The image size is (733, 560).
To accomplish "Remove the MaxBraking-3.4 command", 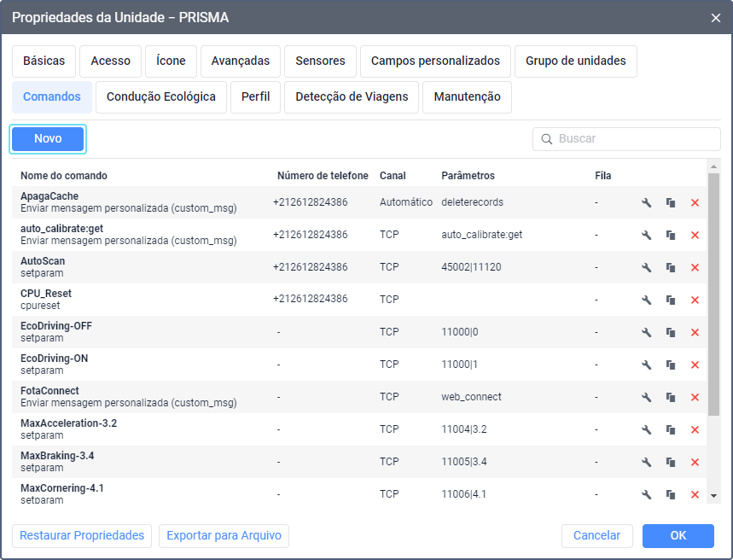I will point(695,462).
